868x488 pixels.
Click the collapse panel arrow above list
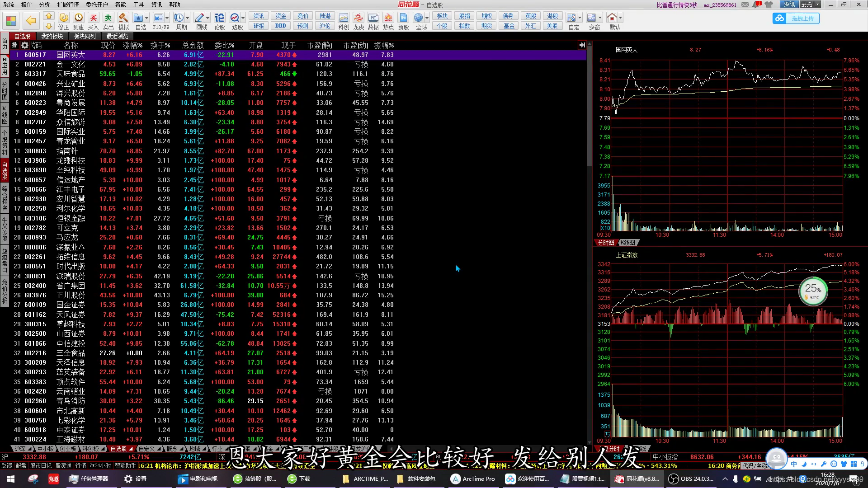[x=582, y=45]
